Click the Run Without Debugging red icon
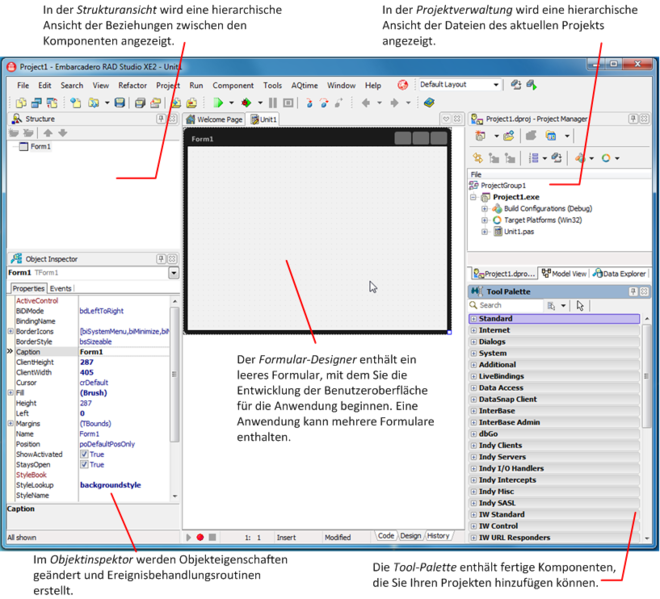This screenshot has width=660, height=599. pos(246,103)
